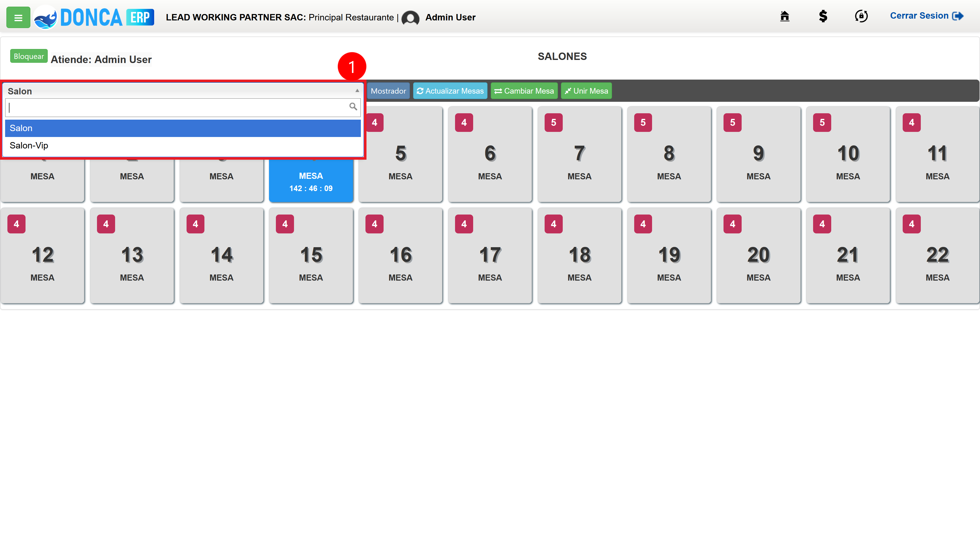Screen dimensions: 980x551
Task: Click the logout arrow icon
Action: coord(958,16)
